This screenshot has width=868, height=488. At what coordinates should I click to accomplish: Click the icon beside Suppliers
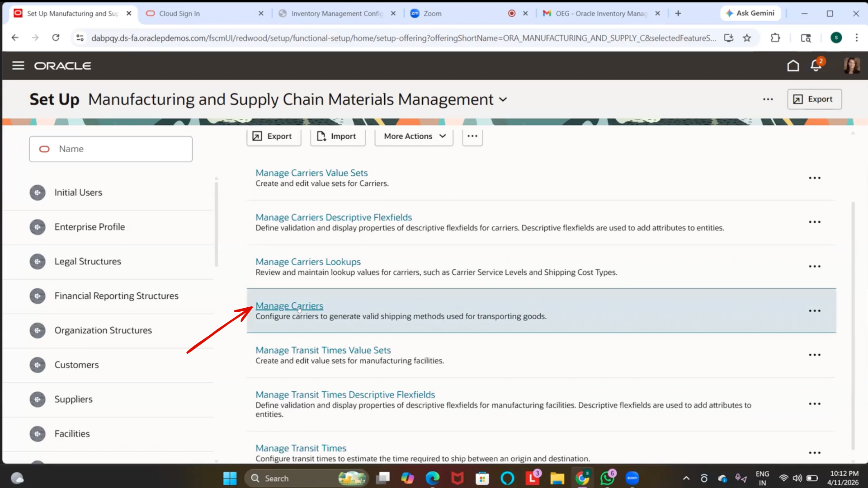[x=38, y=399]
